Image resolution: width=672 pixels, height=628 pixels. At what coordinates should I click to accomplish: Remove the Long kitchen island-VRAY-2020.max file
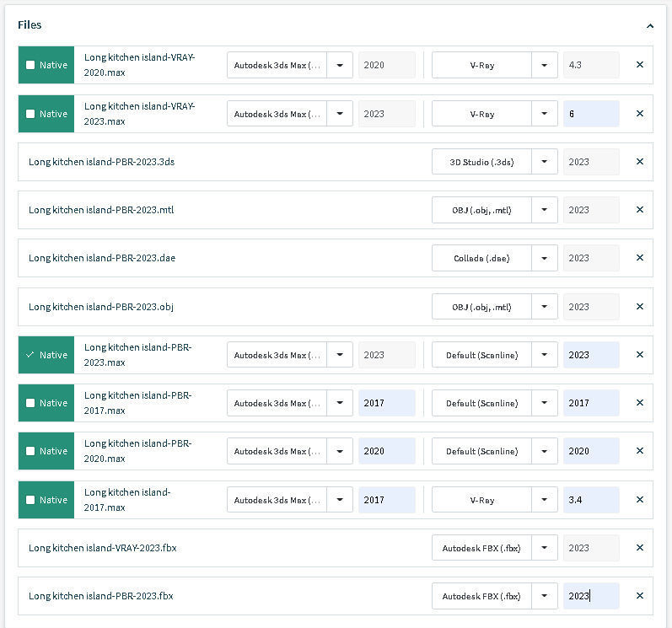click(x=639, y=65)
